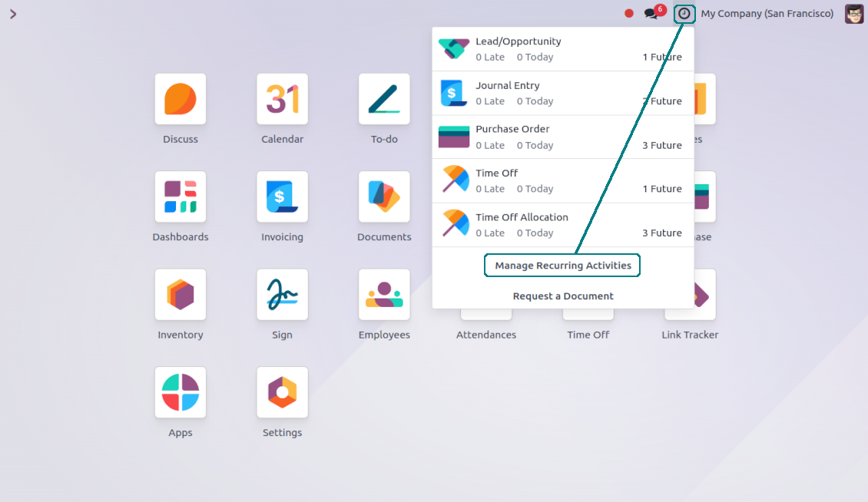868x502 pixels.
Task: Launch the Inventory app
Action: pos(181,295)
